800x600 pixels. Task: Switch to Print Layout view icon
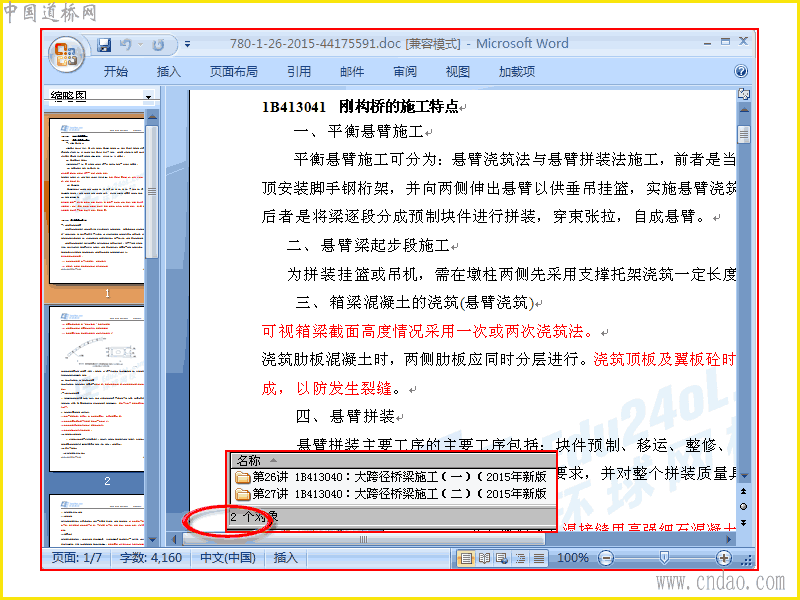pyautogui.click(x=466, y=558)
